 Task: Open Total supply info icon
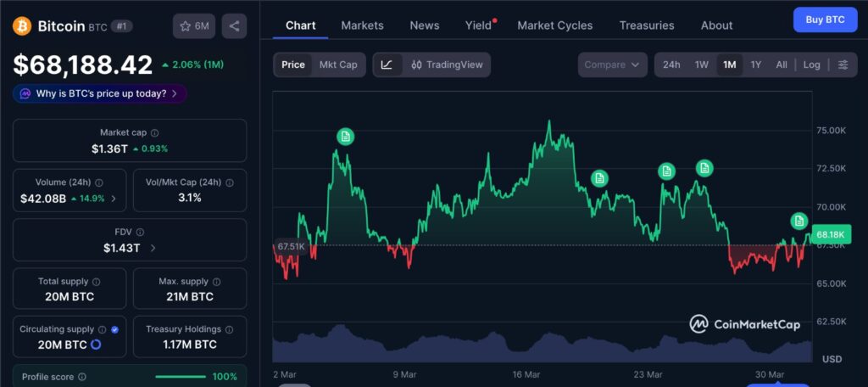click(x=97, y=282)
